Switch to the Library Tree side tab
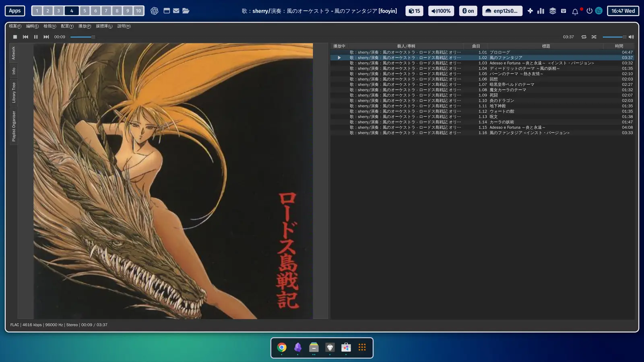The height and width of the screenshot is (362, 644). point(13,93)
